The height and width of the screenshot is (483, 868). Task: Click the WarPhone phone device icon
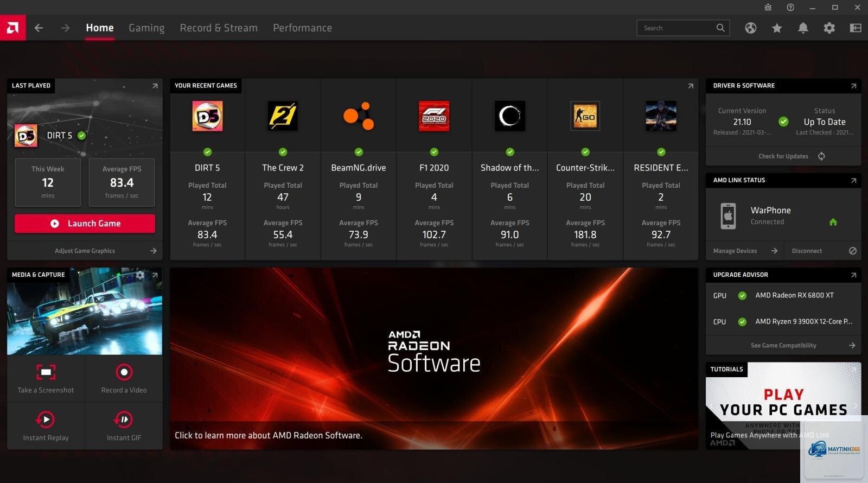point(728,216)
